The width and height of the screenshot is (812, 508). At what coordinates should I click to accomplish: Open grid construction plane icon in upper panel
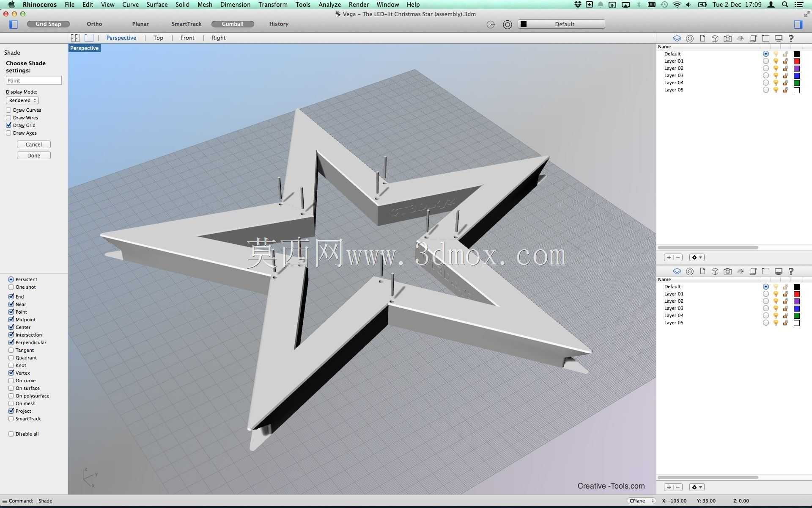[740, 39]
